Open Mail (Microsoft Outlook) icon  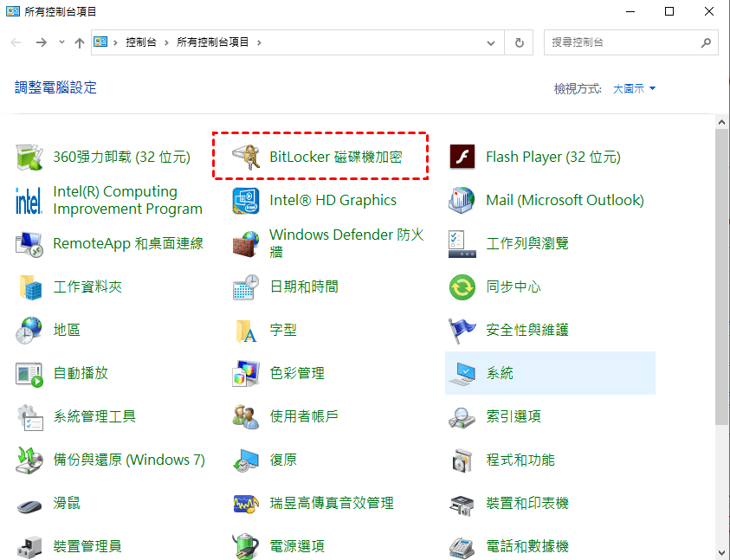[462, 200]
